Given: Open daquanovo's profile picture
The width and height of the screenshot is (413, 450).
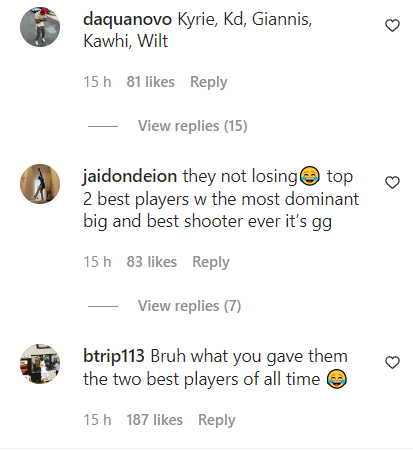Looking at the screenshot, I should [40, 27].
